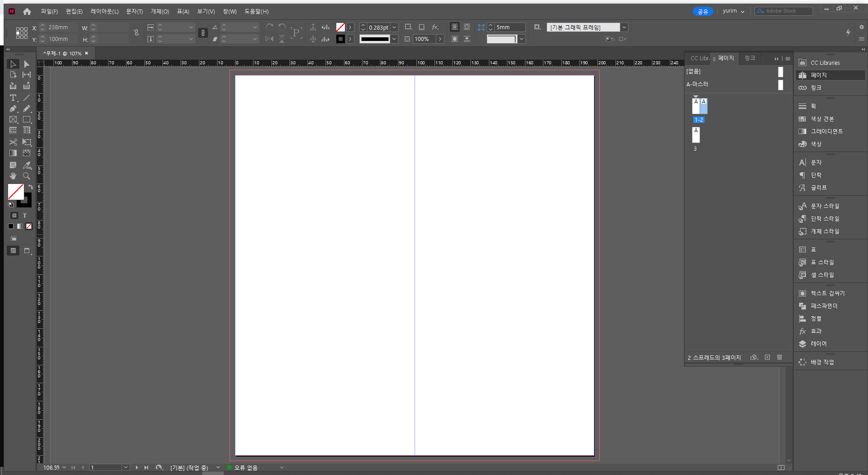Open page number dropdown in status bar

126,467
